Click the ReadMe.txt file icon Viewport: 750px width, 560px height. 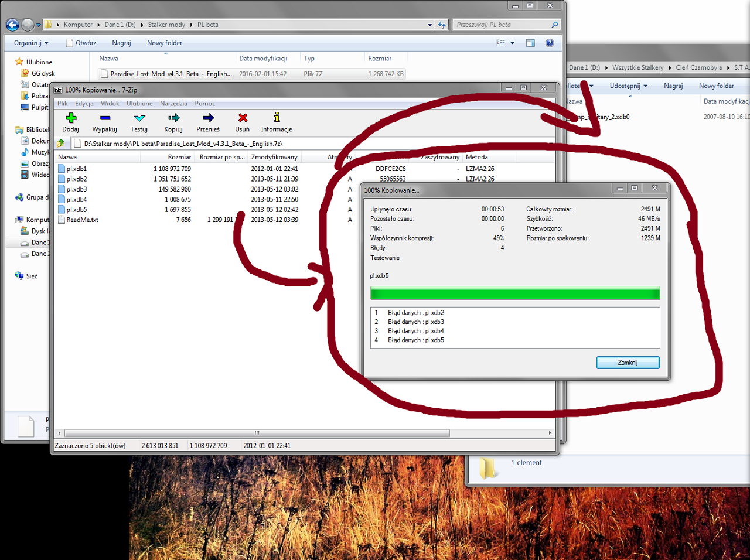click(62, 220)
